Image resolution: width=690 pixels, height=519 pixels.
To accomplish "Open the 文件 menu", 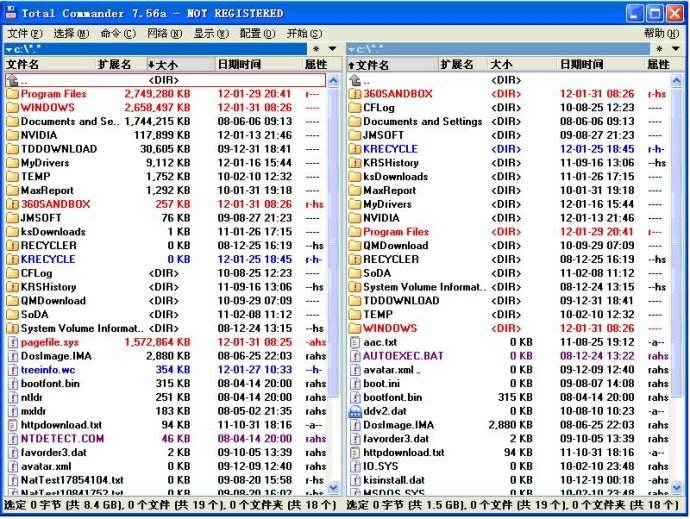I will click(x=25, y=33).
